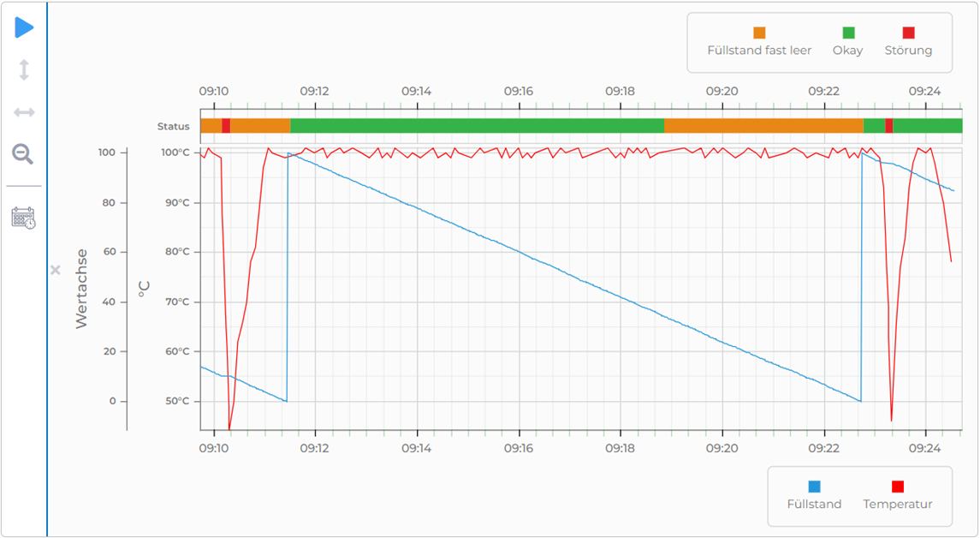Click the 09:16 time axis label
The image size is (980, 538).
coord(518,447)
